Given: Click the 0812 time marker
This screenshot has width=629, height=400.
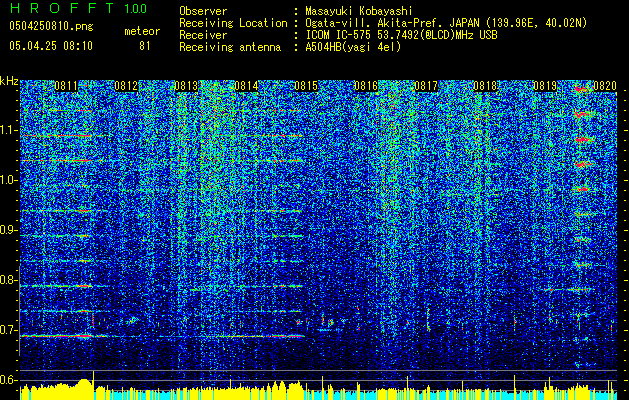Looking at the screenshot, I should pyautogui.click(x=126, y=85).
